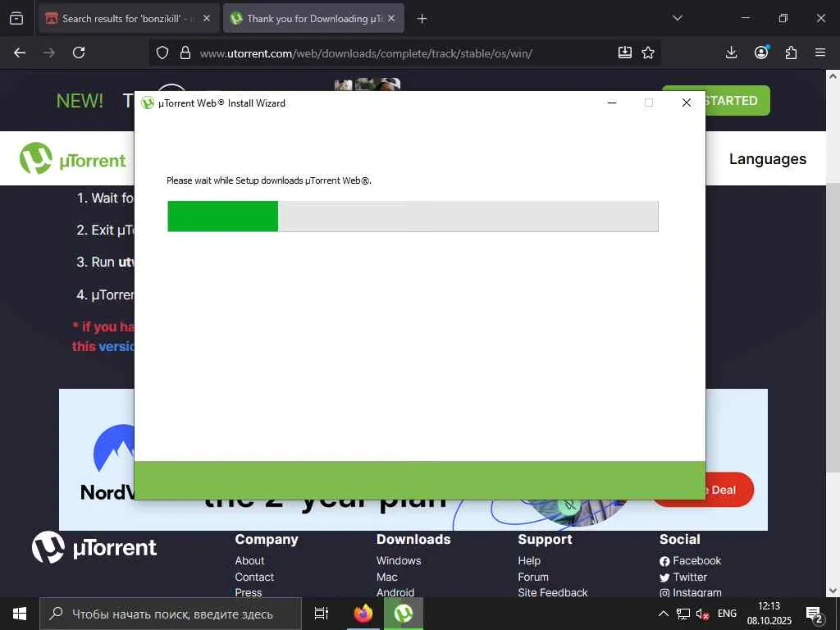Click the install-app icon in address bar
840x630 pixels.
pyautogui.click(x=624, y=52)
